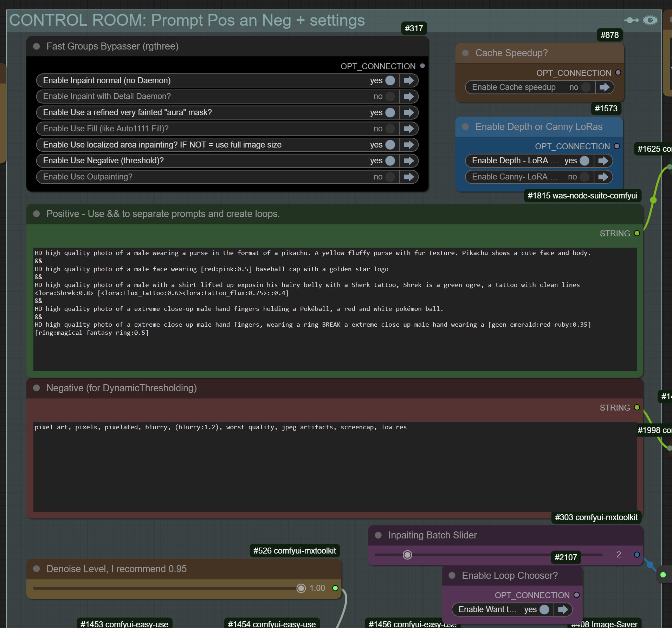Collapse the Positive prompt node via its dot
Image resolution: width=672 pixels, height=628 pixels.
click(x=36, y=214)
